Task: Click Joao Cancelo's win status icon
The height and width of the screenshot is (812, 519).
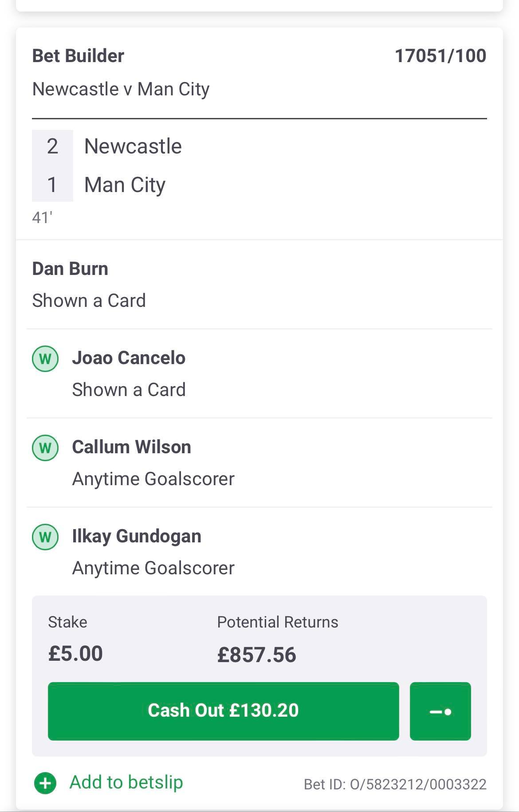Action: click(45, 358)
